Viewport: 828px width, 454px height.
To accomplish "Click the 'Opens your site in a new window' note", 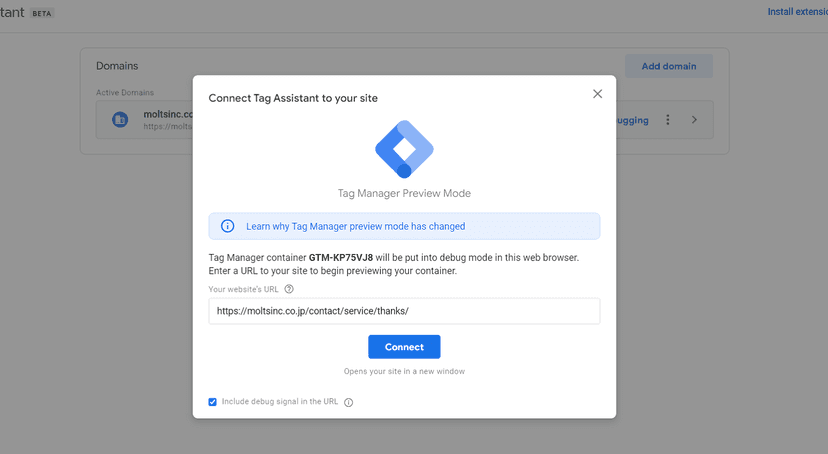I will (404, 371).
